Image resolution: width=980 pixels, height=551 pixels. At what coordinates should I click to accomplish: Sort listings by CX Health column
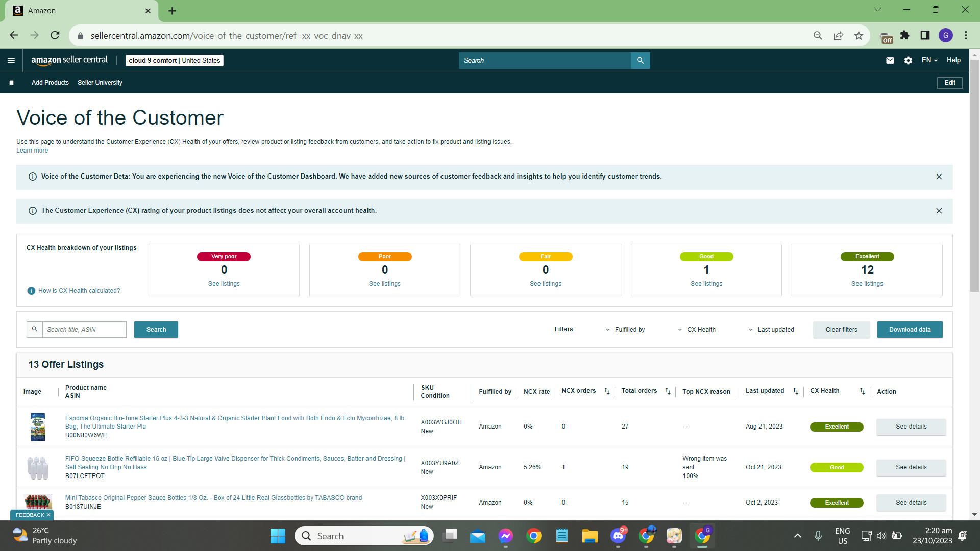862,391
